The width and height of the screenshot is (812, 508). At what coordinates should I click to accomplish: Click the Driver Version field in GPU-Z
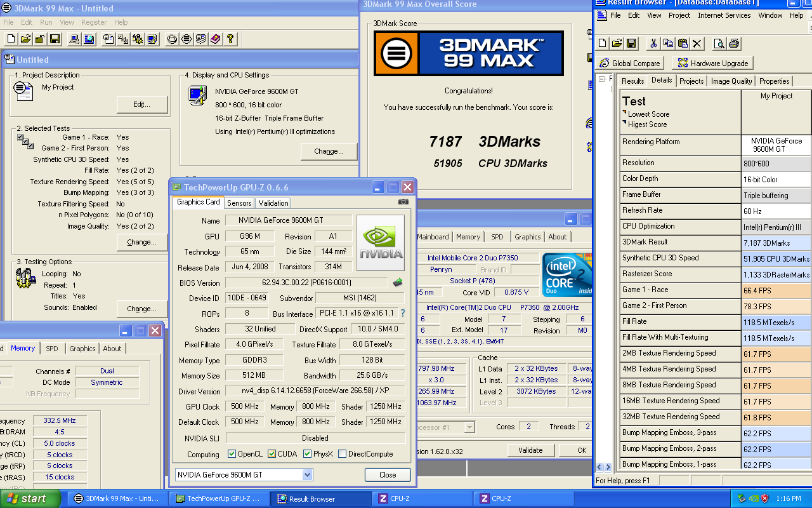pyautogui.click(x=315, y=392)
